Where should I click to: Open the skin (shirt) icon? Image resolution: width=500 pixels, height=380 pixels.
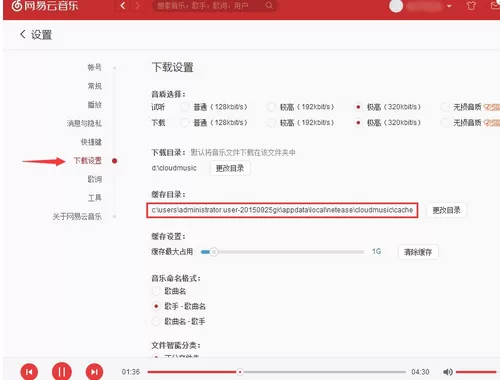coord(471,6)
